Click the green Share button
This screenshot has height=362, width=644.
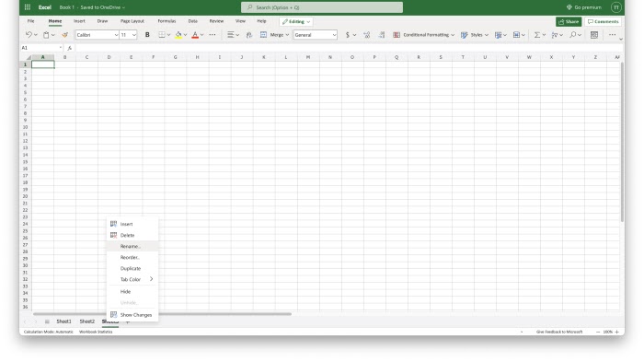pos(569,21)
